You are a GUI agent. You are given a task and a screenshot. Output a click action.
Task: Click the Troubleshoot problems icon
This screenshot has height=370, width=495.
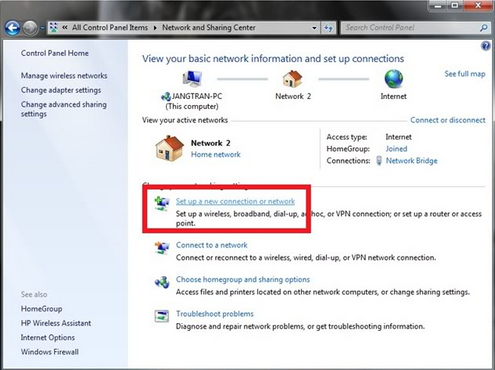162,316
